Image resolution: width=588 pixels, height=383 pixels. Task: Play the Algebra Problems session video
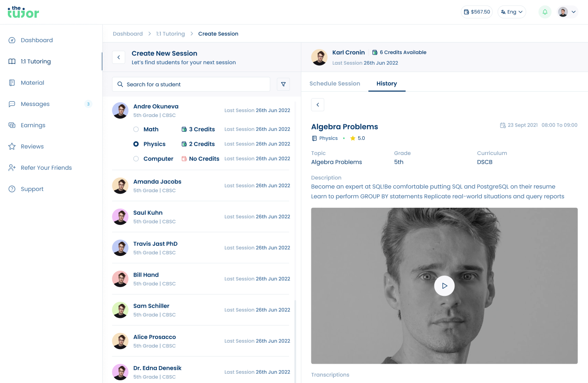pos(444,286)
